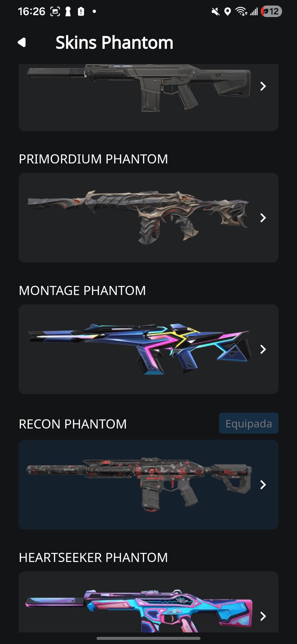The width and height of the screenshot is (297, 644).
Task: Tap the Skins Phantom page title
Action: point(114,42)
